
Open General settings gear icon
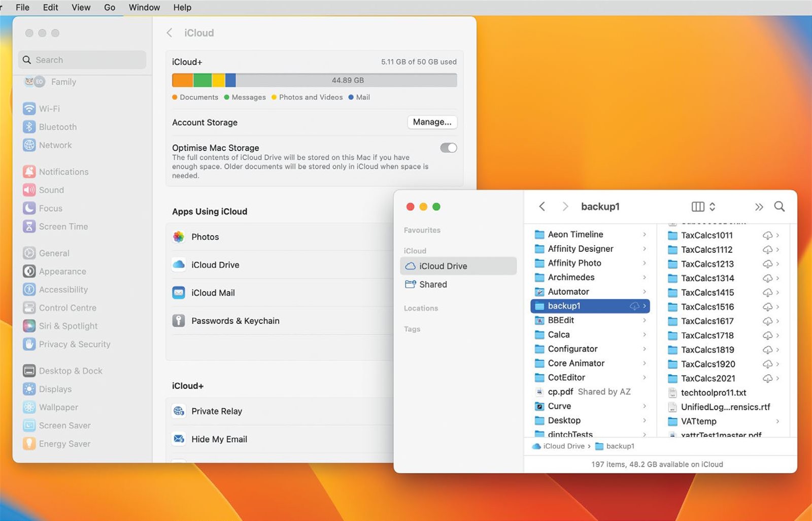click(x=29, y=253)
